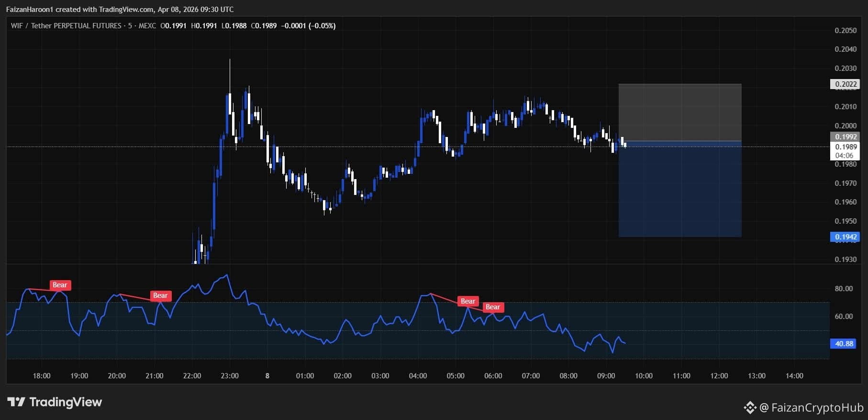
Task: Click the 0.1930 price axis label
Action: pos(846,260)
